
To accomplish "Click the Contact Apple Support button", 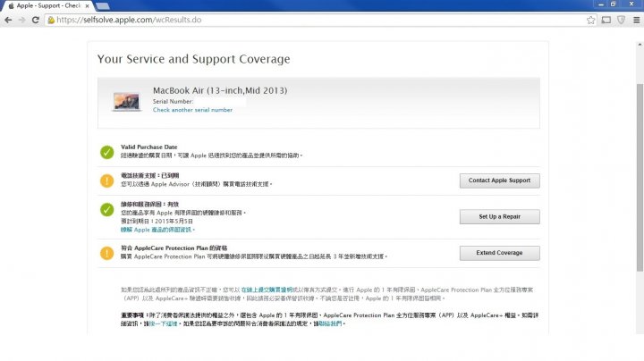I will [x=499, y=180].
